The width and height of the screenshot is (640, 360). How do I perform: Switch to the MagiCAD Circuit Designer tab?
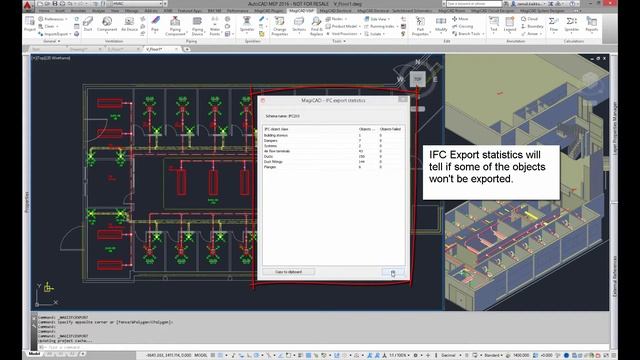point(494,11)
